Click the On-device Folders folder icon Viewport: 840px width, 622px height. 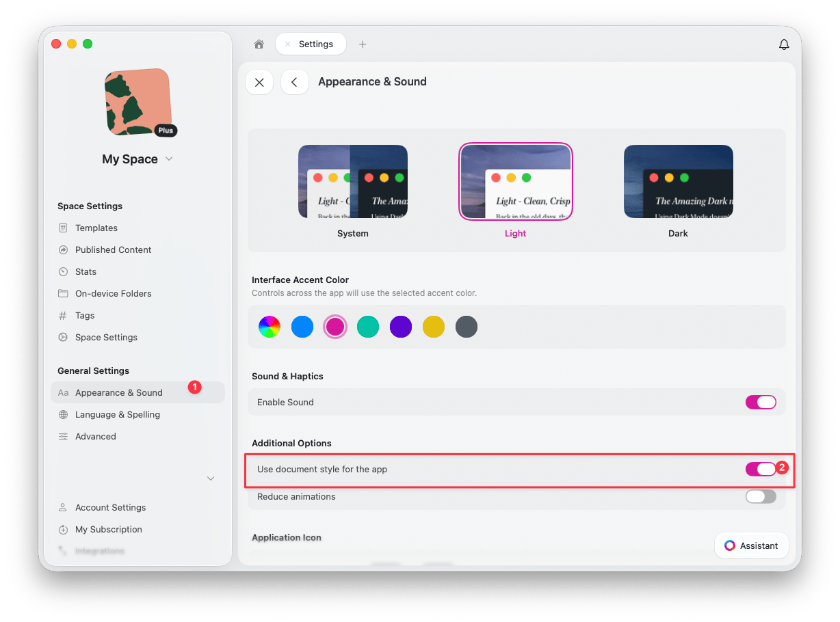point(63,293)
